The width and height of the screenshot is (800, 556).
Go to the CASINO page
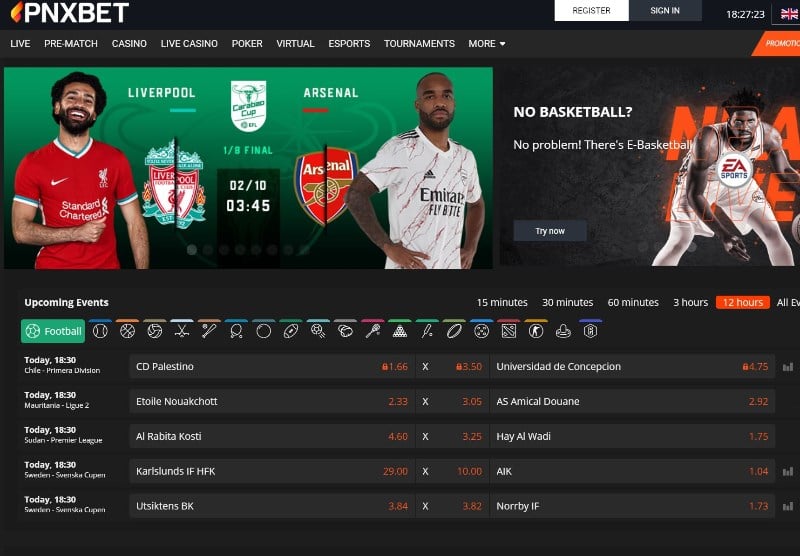point(129,44)
